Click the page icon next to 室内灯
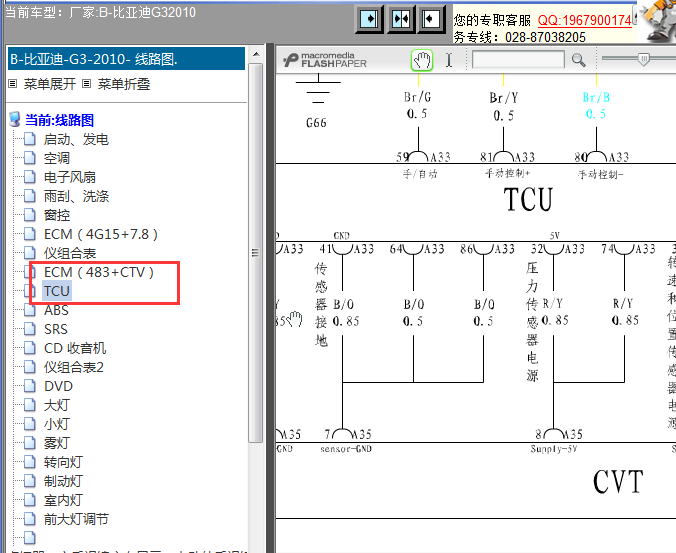676x553 pixels. [29, 500]
